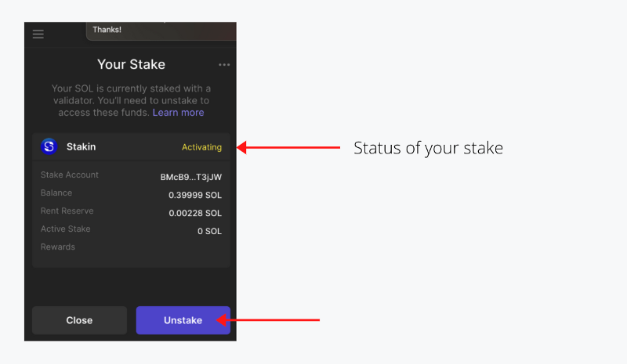The image size is (627, 364).
Task: Click the Close button
Action: tap(79, 320)
